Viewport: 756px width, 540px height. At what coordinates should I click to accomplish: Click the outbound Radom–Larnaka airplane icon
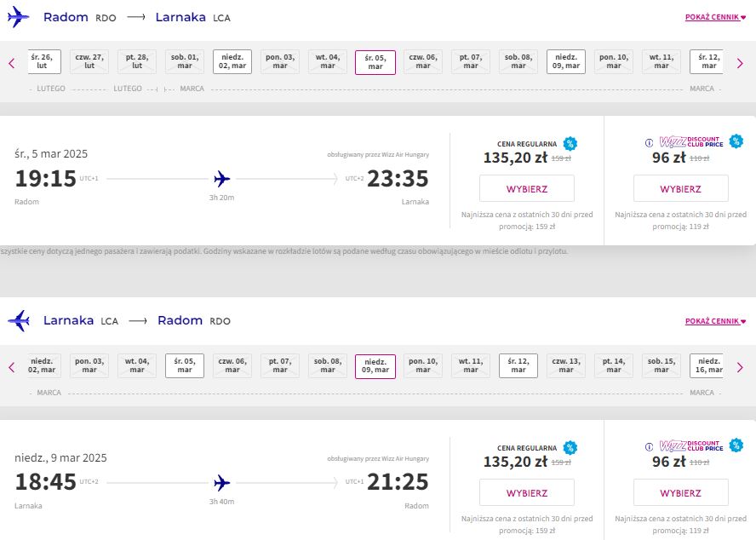click(19, 17)
